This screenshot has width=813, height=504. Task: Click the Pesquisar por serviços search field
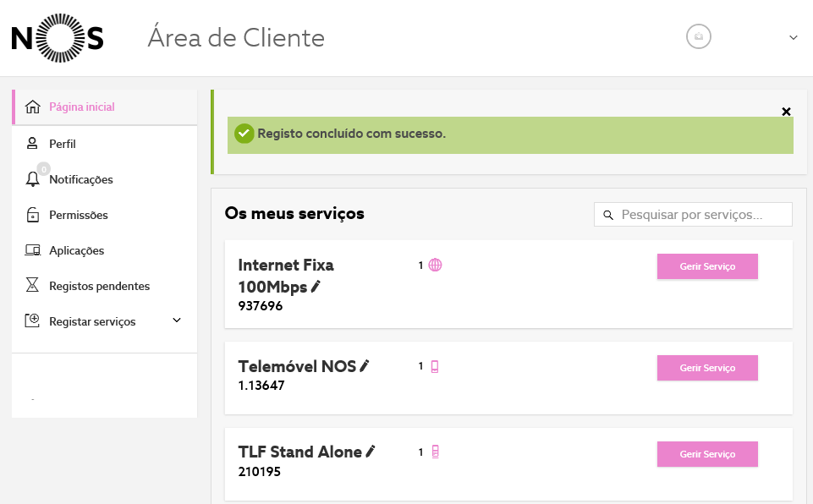pos(702,215)
